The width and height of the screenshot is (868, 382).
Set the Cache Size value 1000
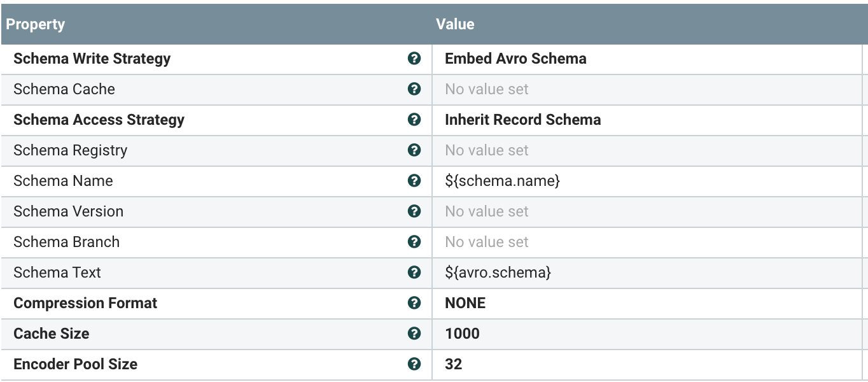click(x=462, y=334)
